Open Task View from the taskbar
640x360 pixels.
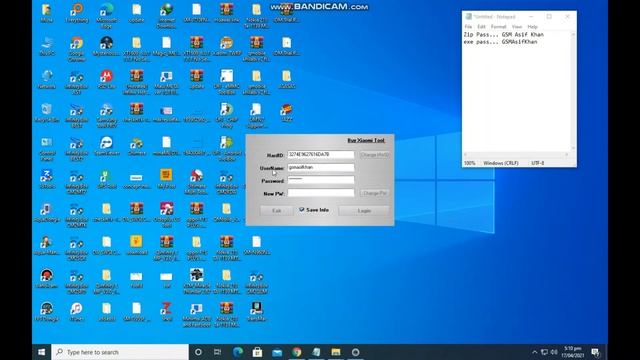[x=218, y=352]
